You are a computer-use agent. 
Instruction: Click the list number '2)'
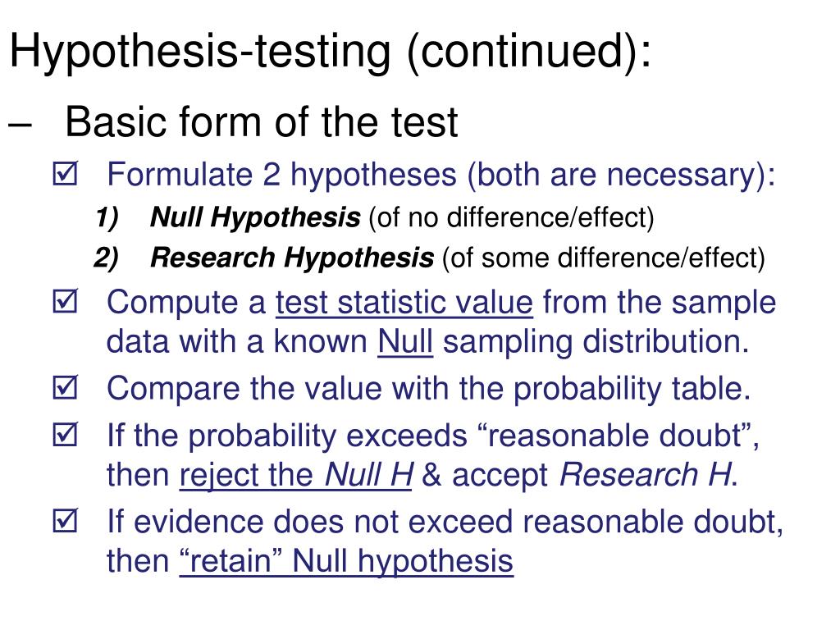[x=106, y=258]
